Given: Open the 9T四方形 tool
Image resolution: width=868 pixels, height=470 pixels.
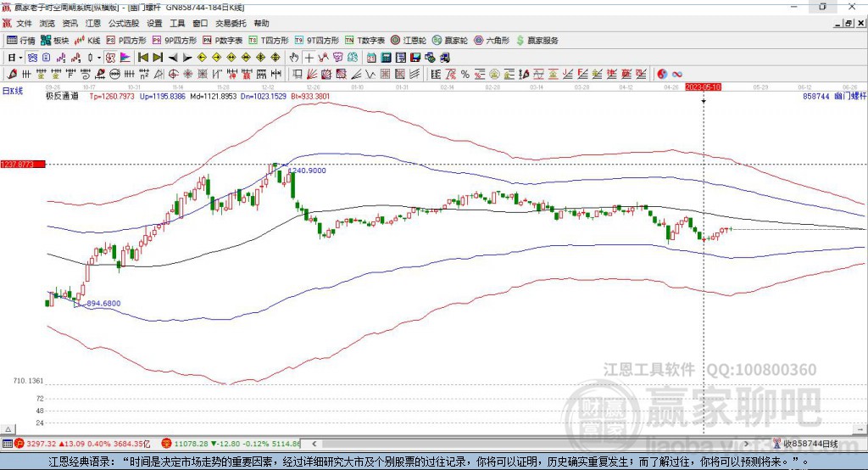Looking at the screenshot, I should (x=317, y=41).
